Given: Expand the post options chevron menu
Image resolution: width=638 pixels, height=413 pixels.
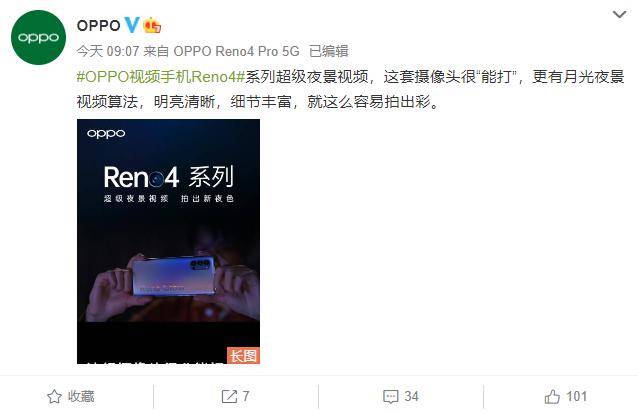Looking at the screenshot, I should pos(619,15).
